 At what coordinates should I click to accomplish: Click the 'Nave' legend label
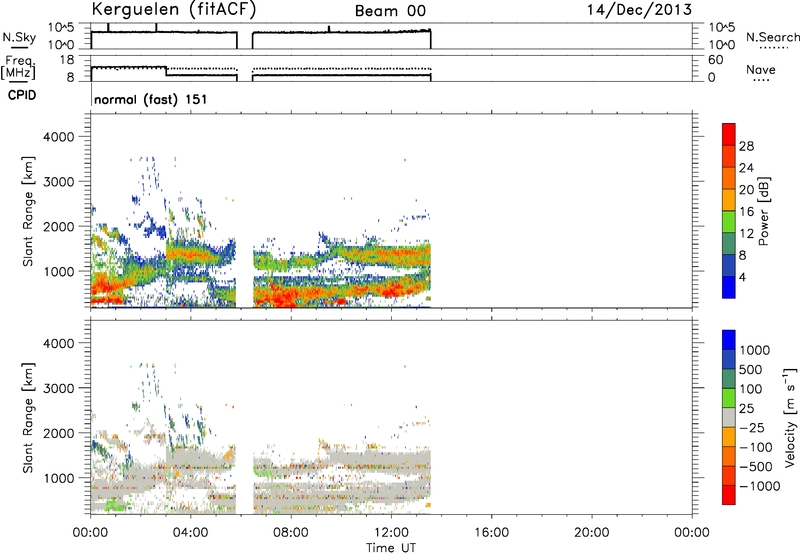[x=761, y=70]
